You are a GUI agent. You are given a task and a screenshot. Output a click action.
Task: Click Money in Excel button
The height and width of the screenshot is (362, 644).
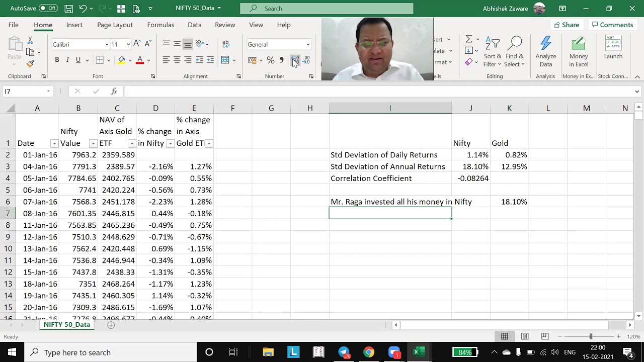[579, 52]
